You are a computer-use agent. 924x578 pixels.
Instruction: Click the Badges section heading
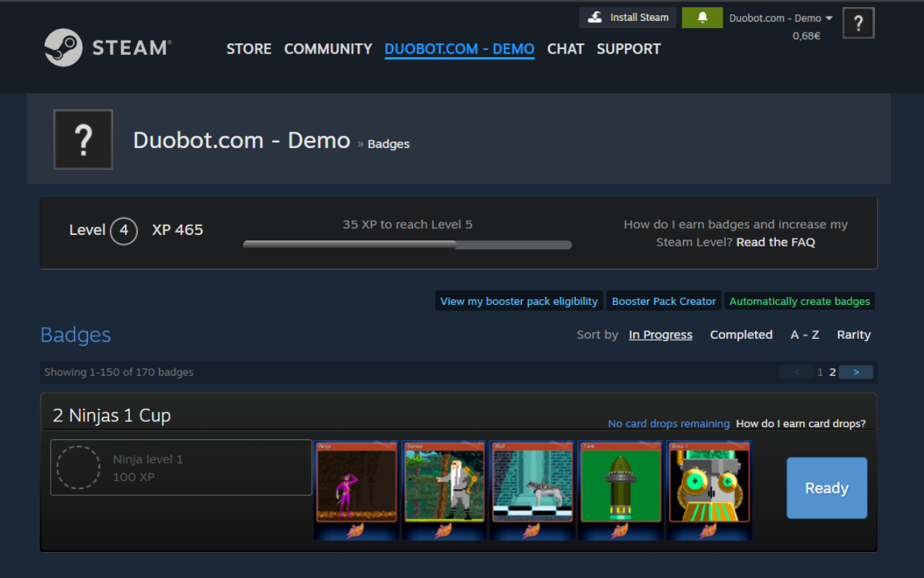point(76,335)
